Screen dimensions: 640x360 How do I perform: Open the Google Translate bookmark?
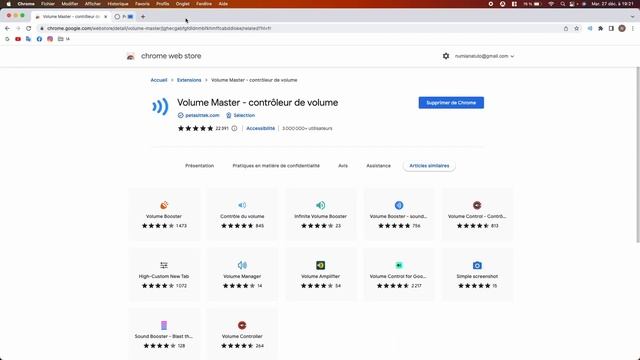pyautogui.click(x=28, y=39)
